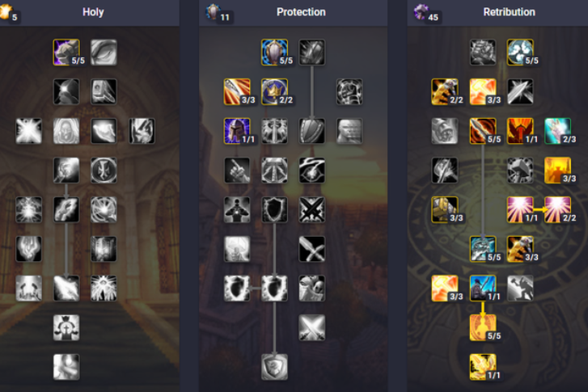Click the Protection talent showing 3/3

[237, 92]
